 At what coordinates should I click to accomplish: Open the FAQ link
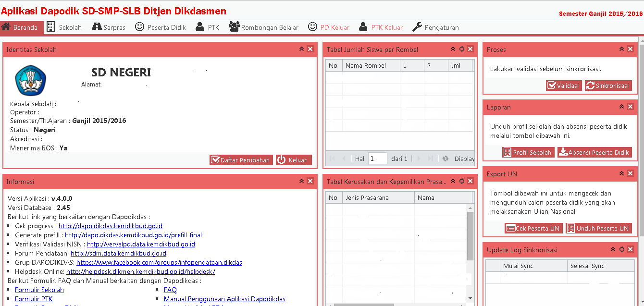(170, 290)
